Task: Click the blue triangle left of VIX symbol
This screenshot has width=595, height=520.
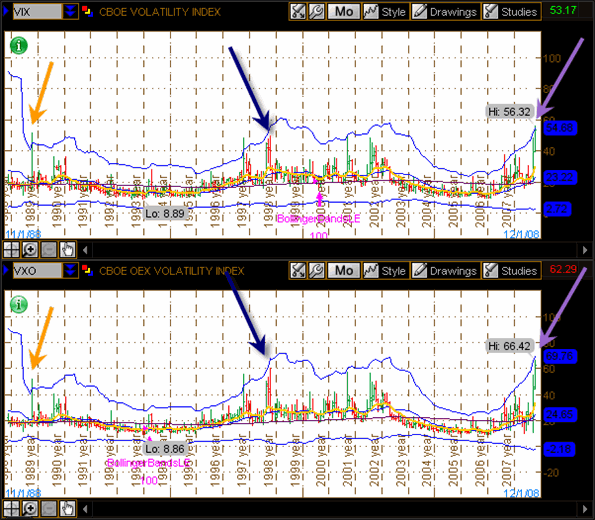Action: 6,11
